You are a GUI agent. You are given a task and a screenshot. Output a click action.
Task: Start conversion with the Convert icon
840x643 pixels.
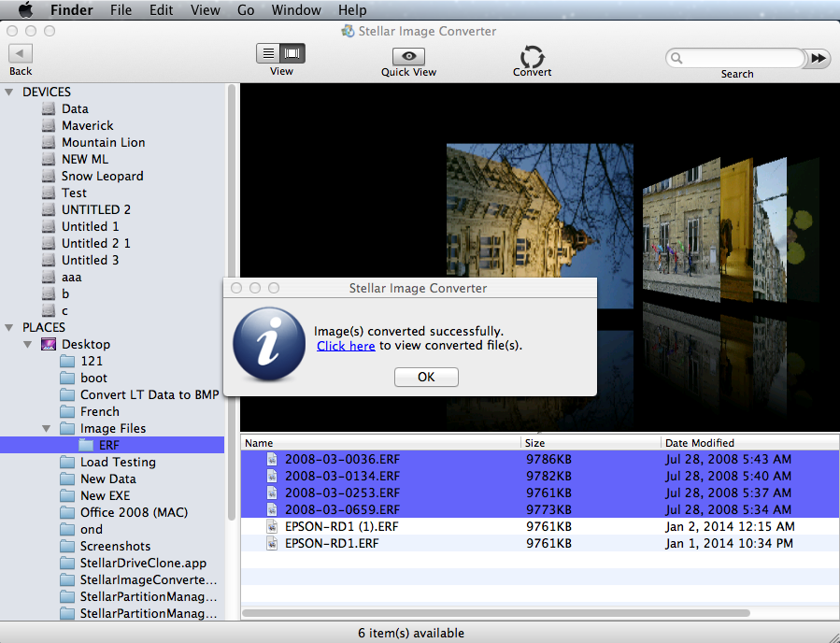532,57
